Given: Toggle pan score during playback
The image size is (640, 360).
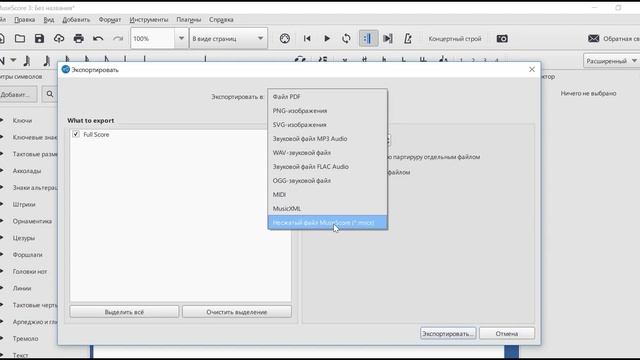Looking at the screenshot, I should (388, 38).
